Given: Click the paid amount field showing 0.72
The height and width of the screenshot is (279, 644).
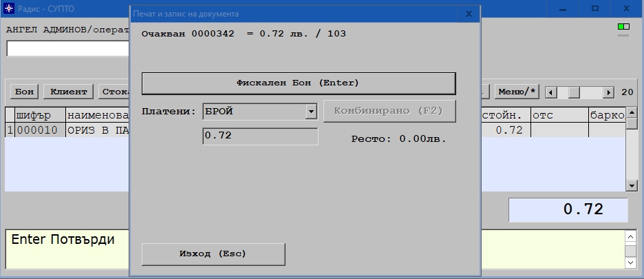Looking at the screenshot, I should (260, 136).
